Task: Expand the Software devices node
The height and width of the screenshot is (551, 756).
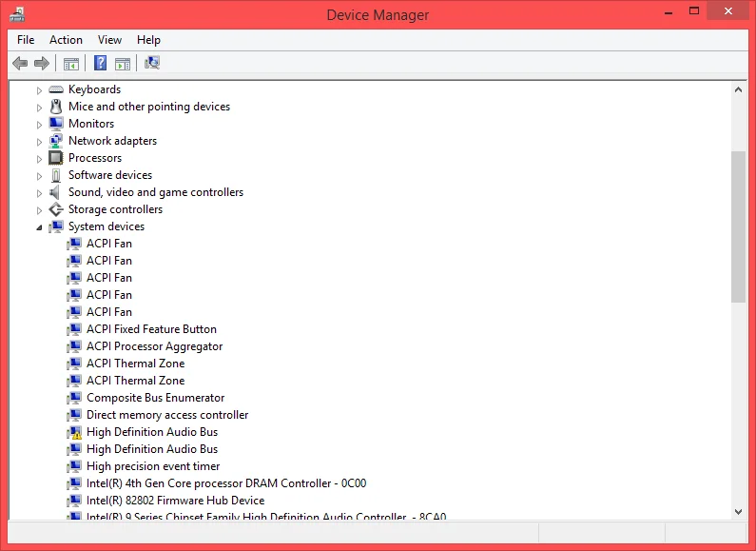Action: pos(39,176)
